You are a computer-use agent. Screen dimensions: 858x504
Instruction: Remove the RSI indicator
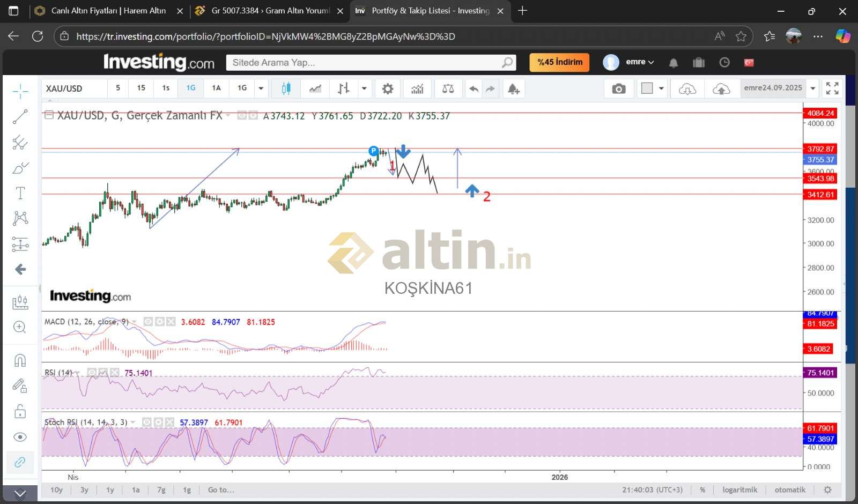tap(115, 373)
